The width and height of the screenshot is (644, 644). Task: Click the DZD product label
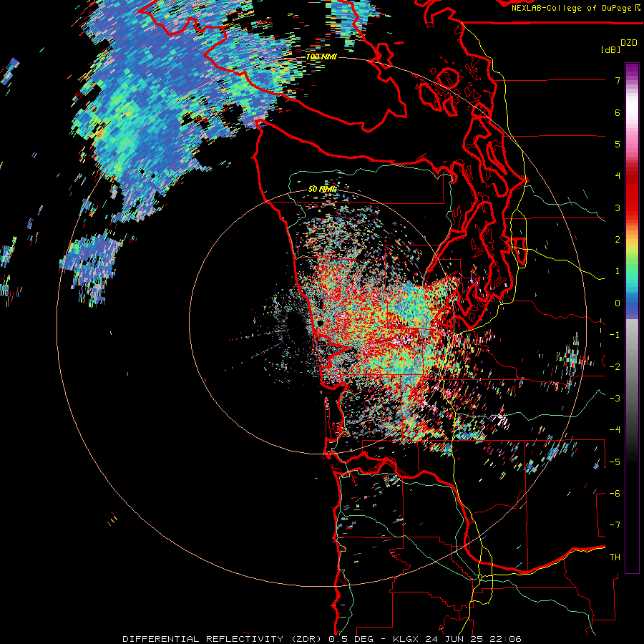(x=629, y=43)
